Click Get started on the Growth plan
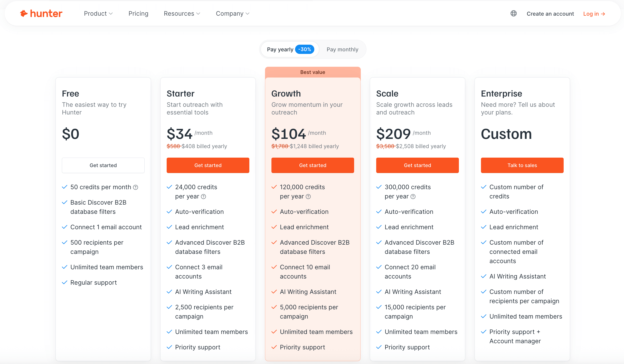The image size is (624, 364). click(x=313, y=165)
